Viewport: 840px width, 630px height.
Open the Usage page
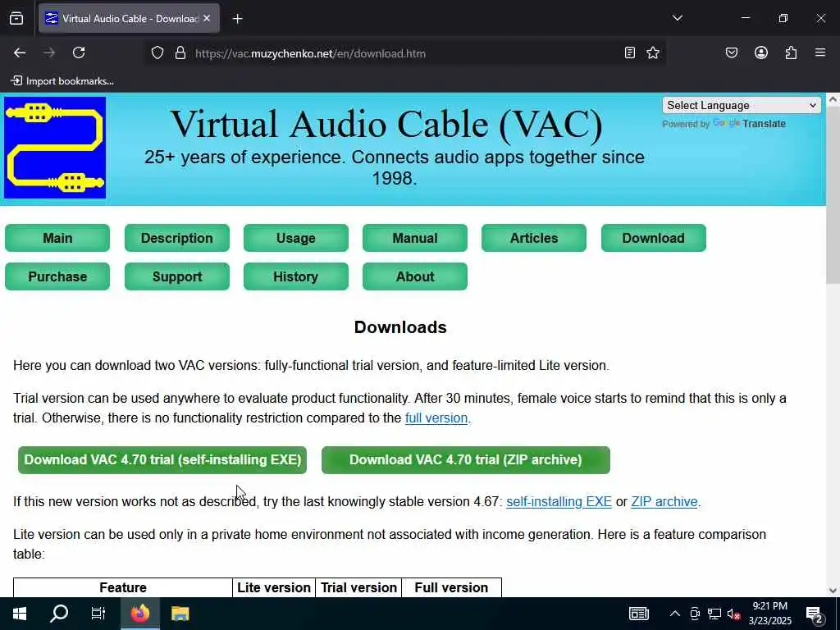point(295,238)
